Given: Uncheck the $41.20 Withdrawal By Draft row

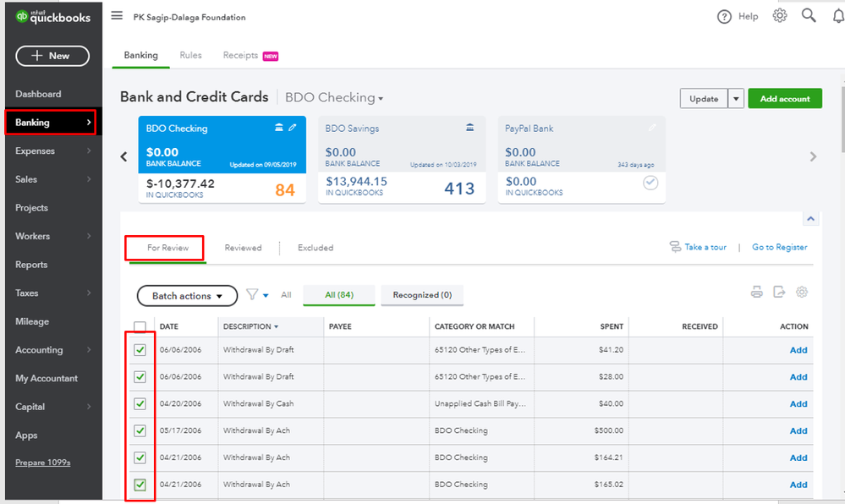Looking at the screenshot, I should pyautogui.click(x=140, y=350).
